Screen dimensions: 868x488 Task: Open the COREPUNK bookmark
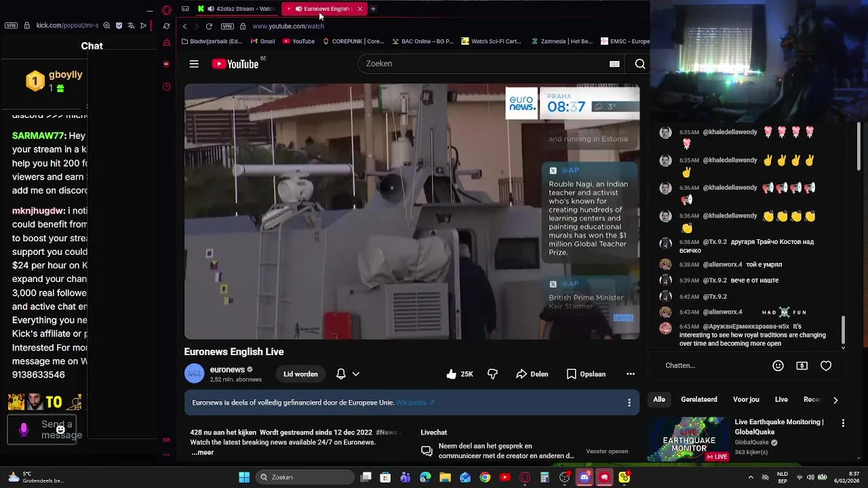tap(353, 41)
